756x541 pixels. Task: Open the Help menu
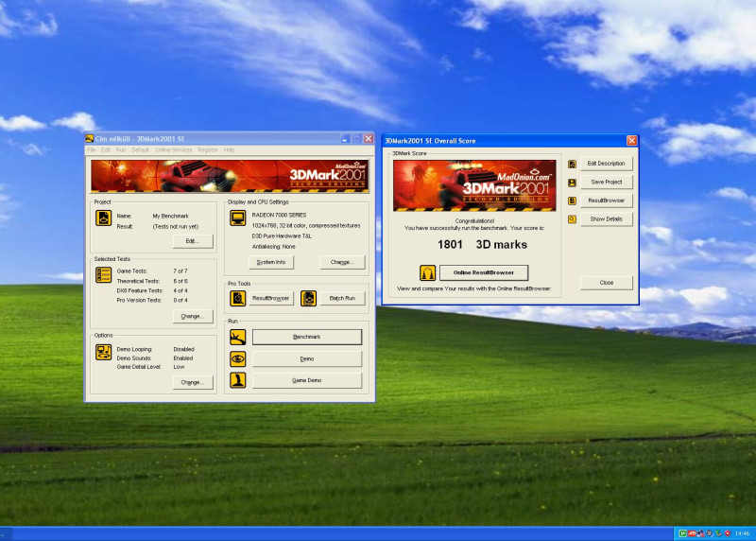tap(229, 150)
